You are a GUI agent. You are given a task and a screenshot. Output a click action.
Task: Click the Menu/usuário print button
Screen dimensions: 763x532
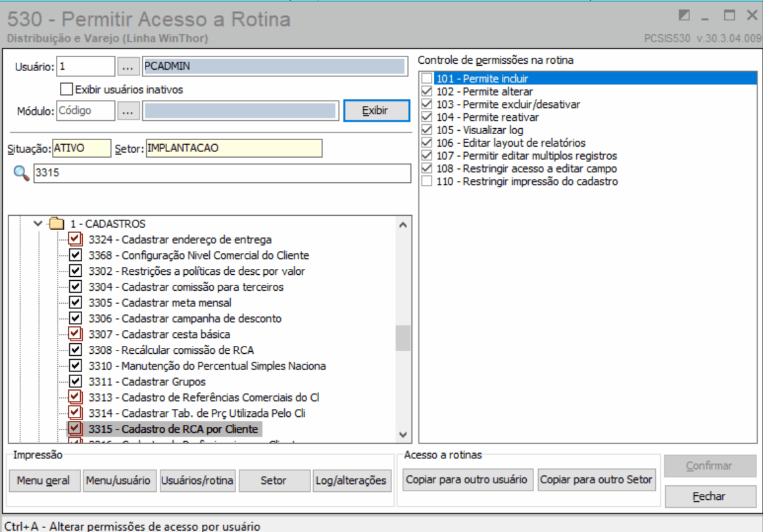[118, 481]
